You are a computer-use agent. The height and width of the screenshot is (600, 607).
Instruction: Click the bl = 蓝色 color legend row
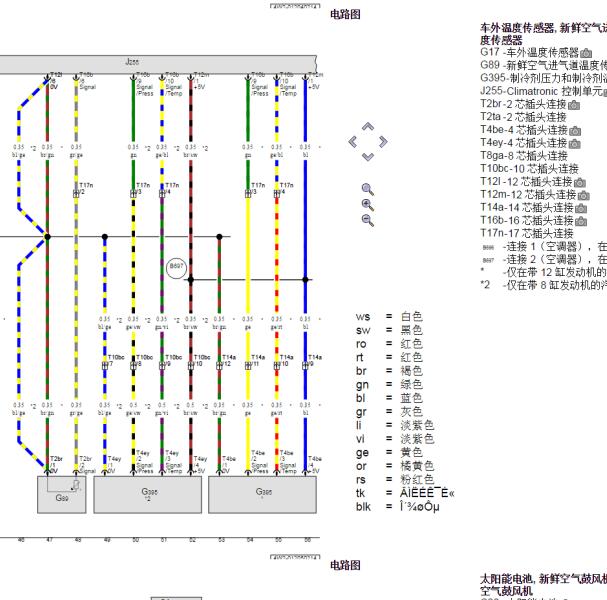(389, 398)
